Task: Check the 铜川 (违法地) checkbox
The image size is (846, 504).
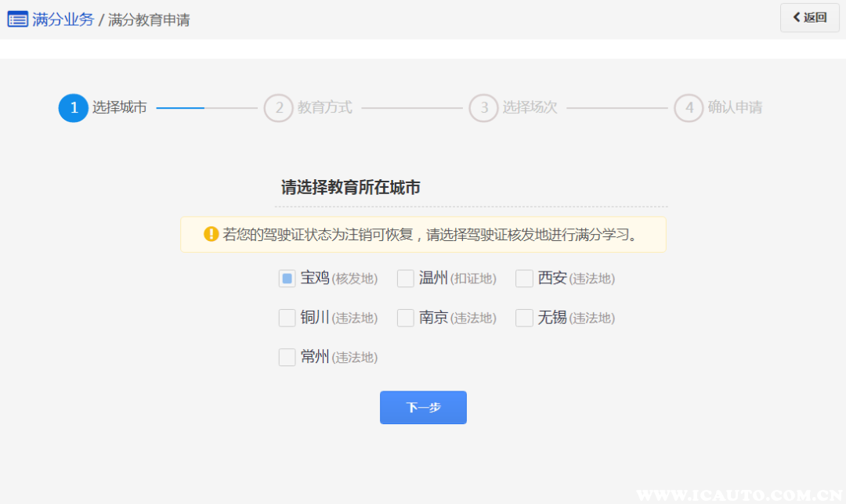Action: 287,318
